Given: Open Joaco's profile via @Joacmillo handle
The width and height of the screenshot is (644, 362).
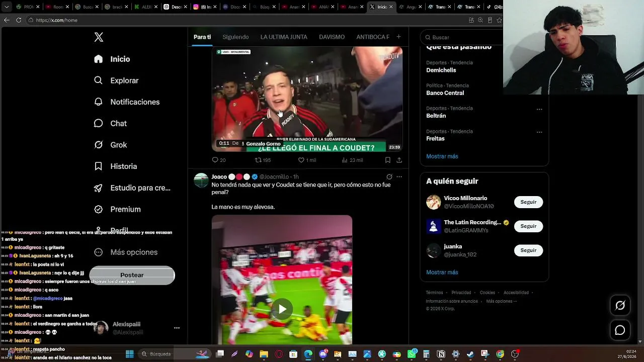Looking at the screenshot, I should [274, 177].
